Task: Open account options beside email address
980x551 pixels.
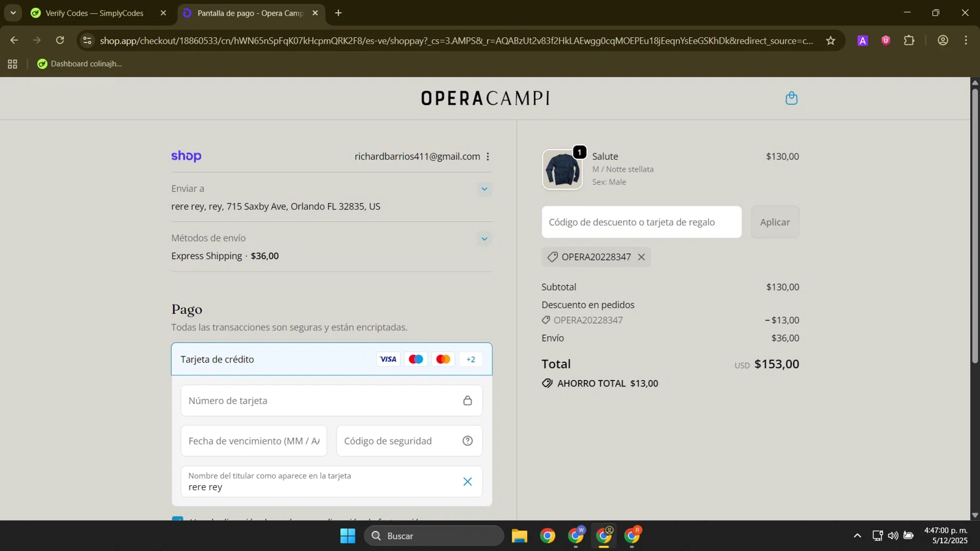Action: (x=488, y=157)
